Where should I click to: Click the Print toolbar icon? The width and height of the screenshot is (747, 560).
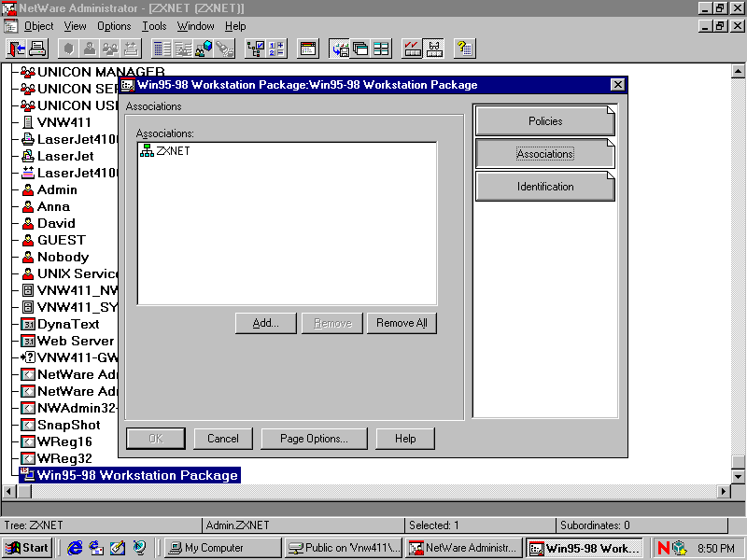pyautogui.click(x=37, y=49)
